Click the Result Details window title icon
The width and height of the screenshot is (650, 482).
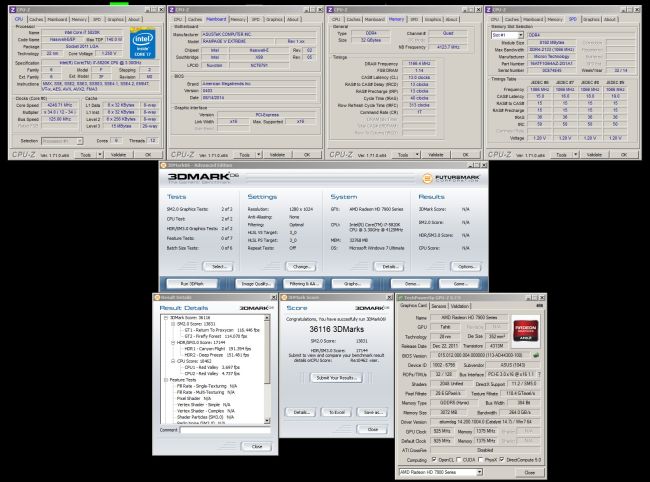click(x=157, y=298)
